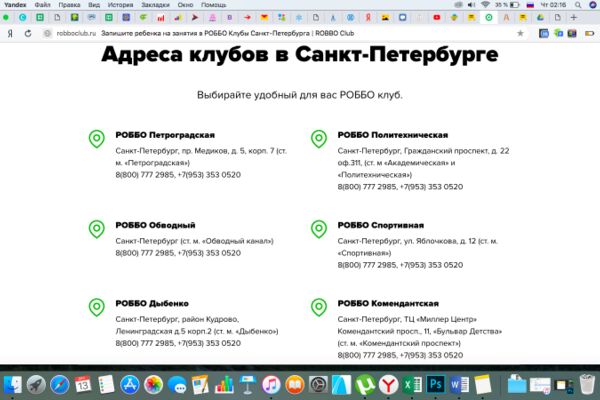
Task: Click the phone numbers under РОББО Обводный
Action: [178, 253]
